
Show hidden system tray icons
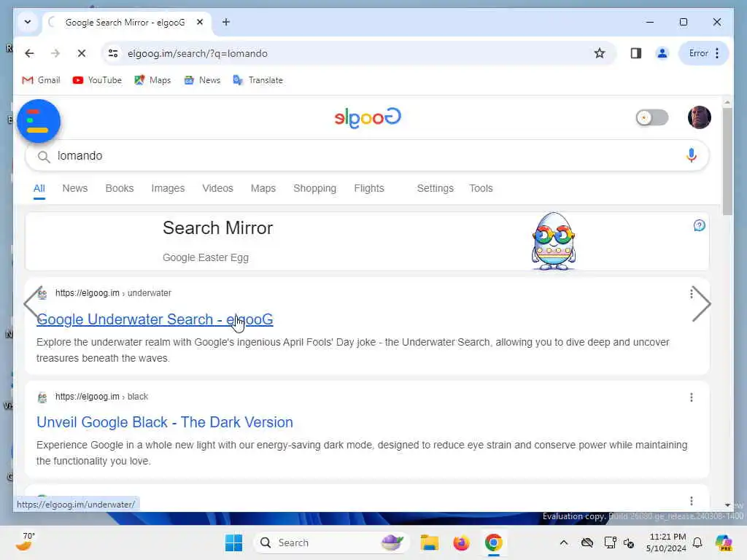point(564,542)
